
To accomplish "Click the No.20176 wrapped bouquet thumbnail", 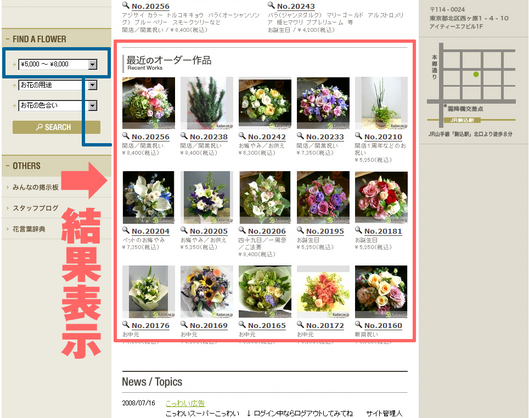I will pyautogui.click(x=148, y=292).
